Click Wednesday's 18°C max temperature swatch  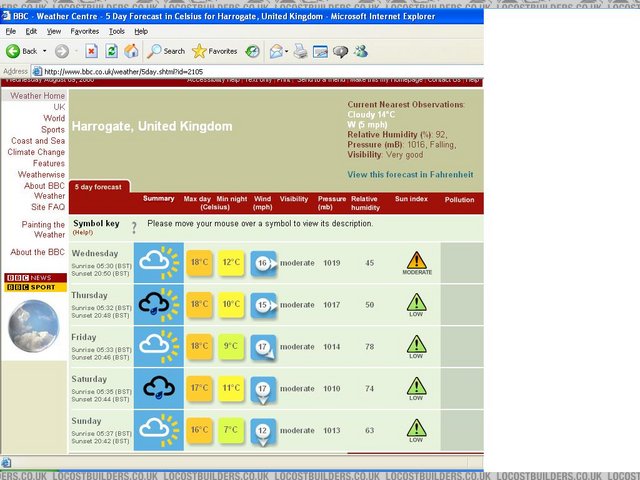[x=199, y=263]
